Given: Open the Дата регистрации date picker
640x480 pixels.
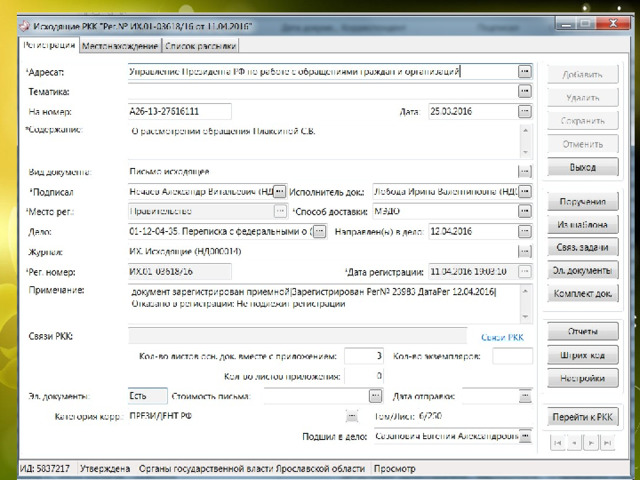Looking at the screenshot, I should click(524, 271).
